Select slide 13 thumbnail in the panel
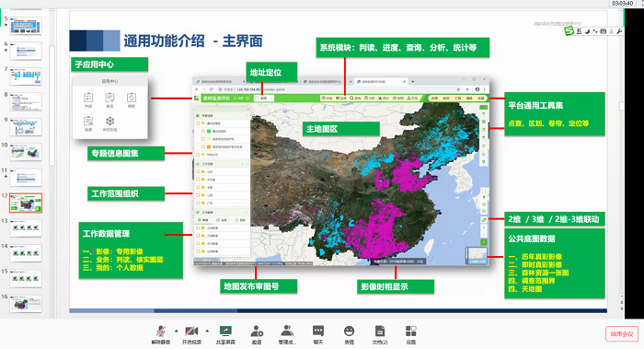Viewport: 644px width, 349px height. (x=26, y=228)
